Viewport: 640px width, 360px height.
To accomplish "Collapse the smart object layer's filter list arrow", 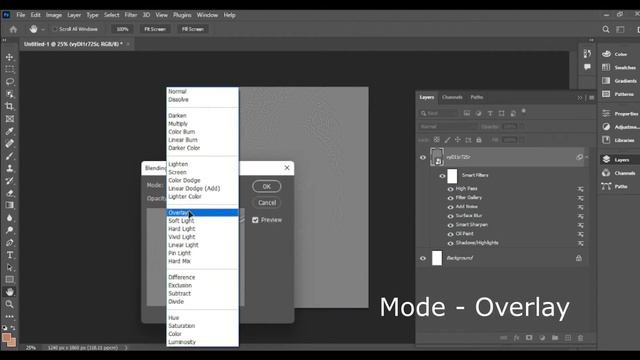I will click(x=587, y=157).
